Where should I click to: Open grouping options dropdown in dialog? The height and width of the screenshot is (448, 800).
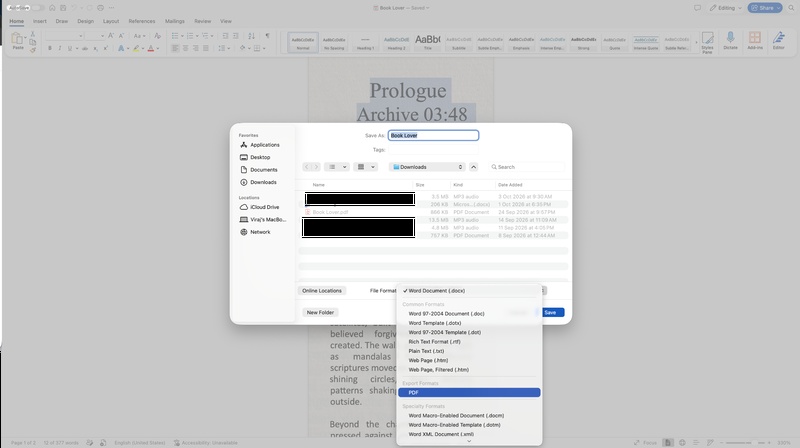point(365,167)
